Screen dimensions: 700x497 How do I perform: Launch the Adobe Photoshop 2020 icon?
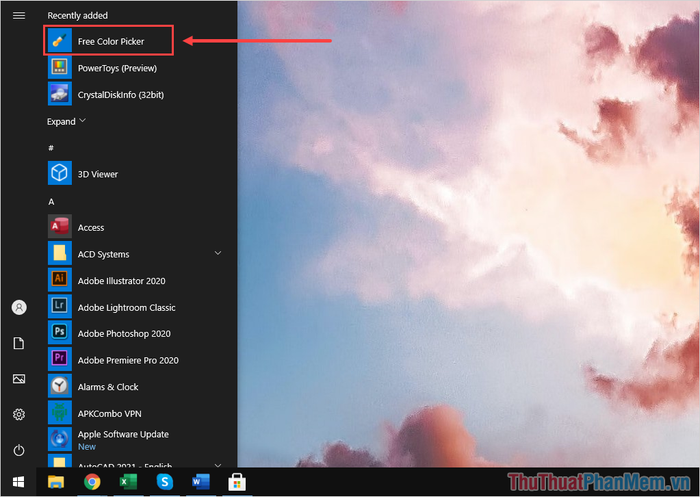pos(60,333)
